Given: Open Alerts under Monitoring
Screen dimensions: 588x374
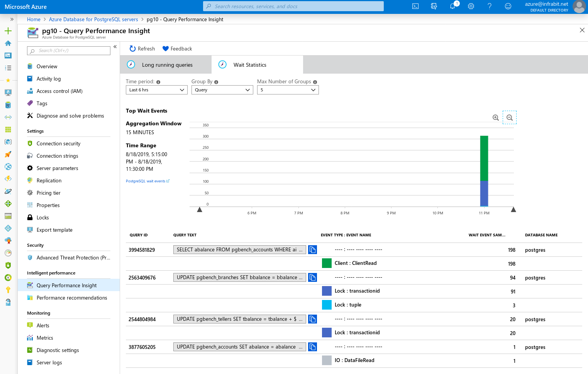Looking at the screenshot, I should point(43,326).
